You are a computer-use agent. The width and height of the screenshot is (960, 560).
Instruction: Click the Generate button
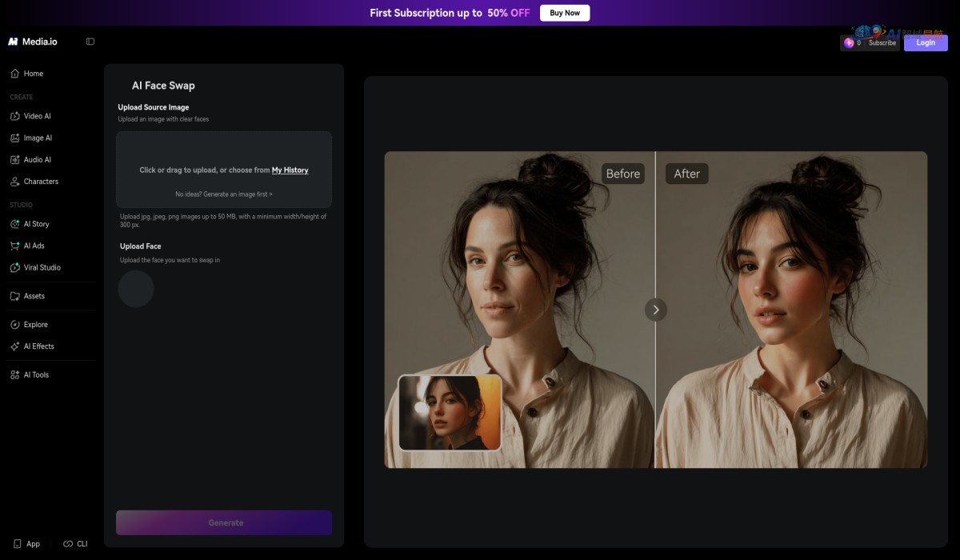(x=224, y=522)
